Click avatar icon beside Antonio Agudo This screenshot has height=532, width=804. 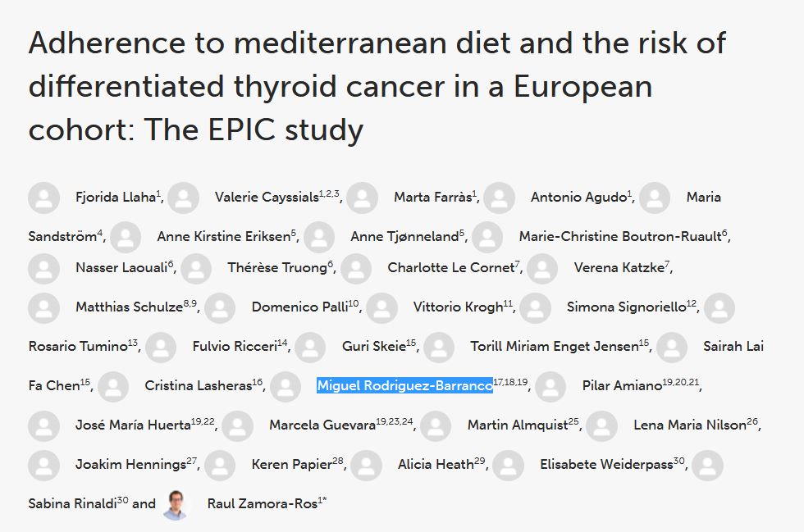499,198
